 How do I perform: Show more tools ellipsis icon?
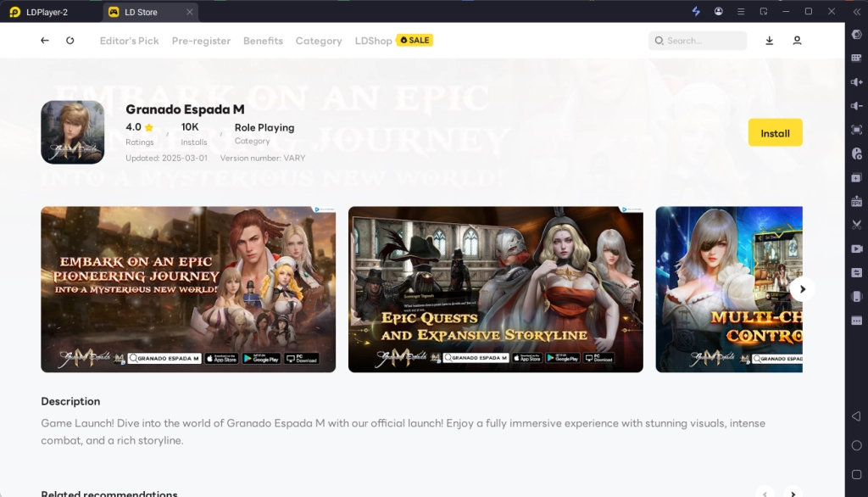pyautogui.click(x=857, y=321)
